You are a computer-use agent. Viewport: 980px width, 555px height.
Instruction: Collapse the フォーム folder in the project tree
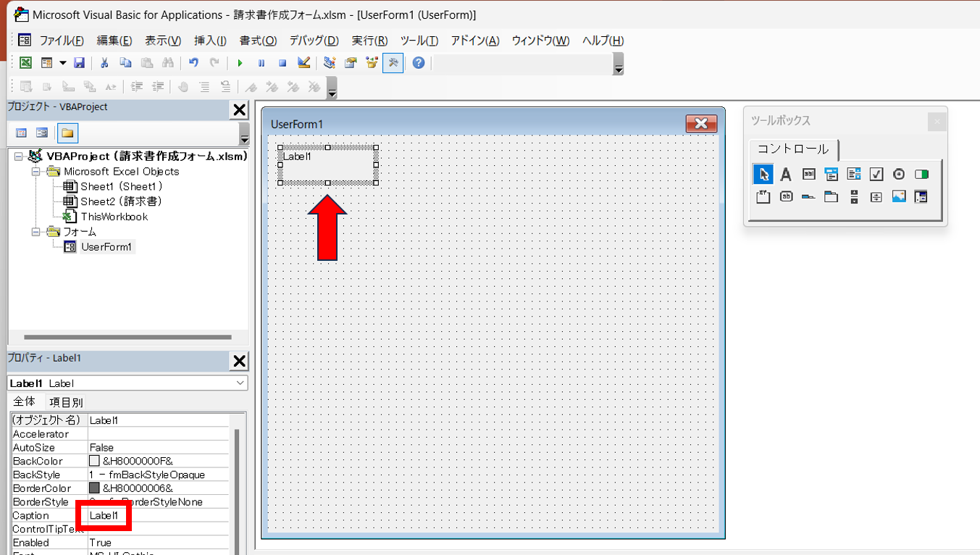[35, 232]
